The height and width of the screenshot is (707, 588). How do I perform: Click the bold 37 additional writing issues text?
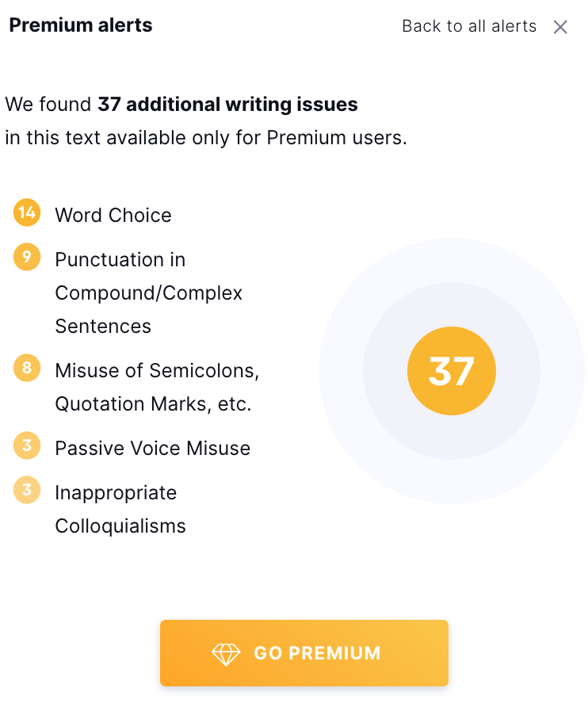(x=227, y=104)
